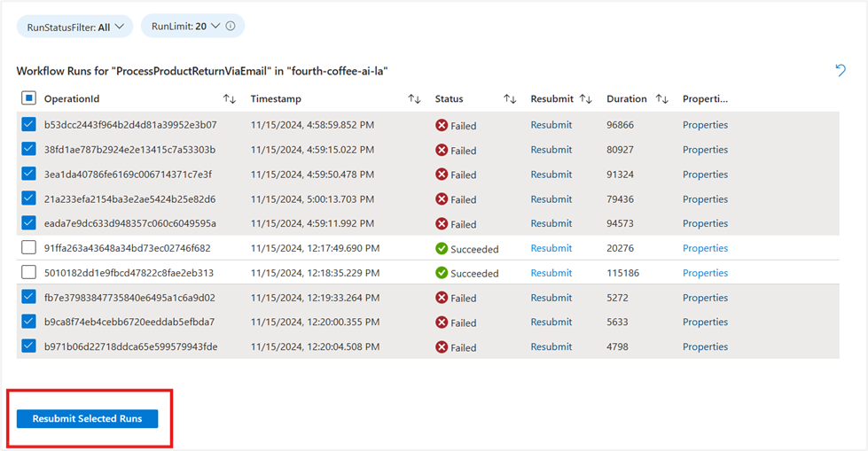This screenshot has height=451, width=868.
Task: Sort by OperationId column arrows
Action: [x=230, y=99]
